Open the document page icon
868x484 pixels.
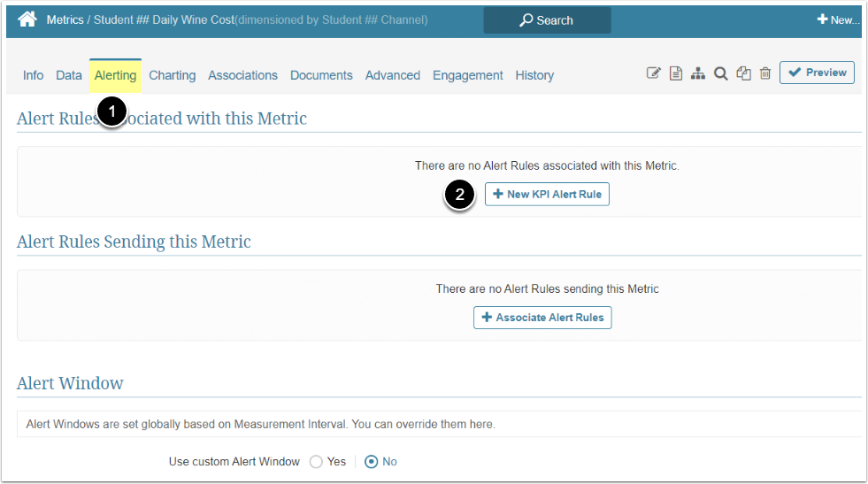click(x=676, y=73)
